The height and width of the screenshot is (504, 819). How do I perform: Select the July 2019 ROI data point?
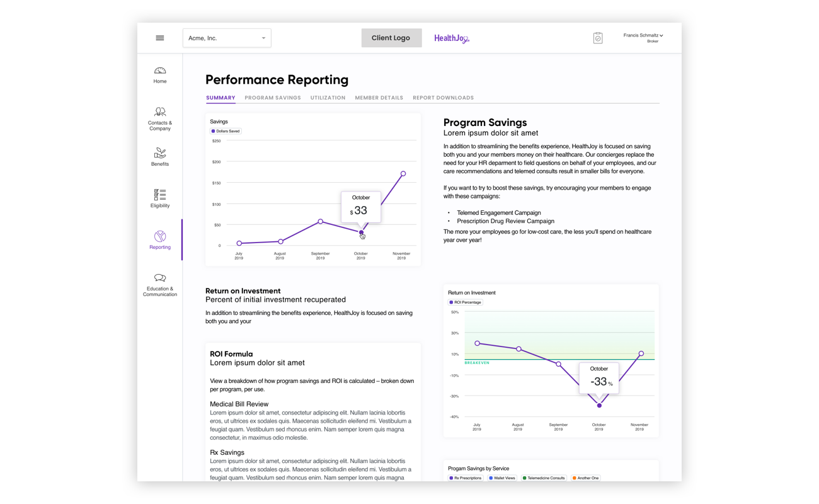[x=478, y=343]
